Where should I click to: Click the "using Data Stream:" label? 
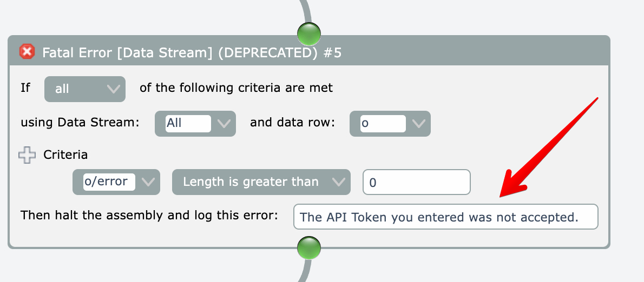click(x=80, y=123)
